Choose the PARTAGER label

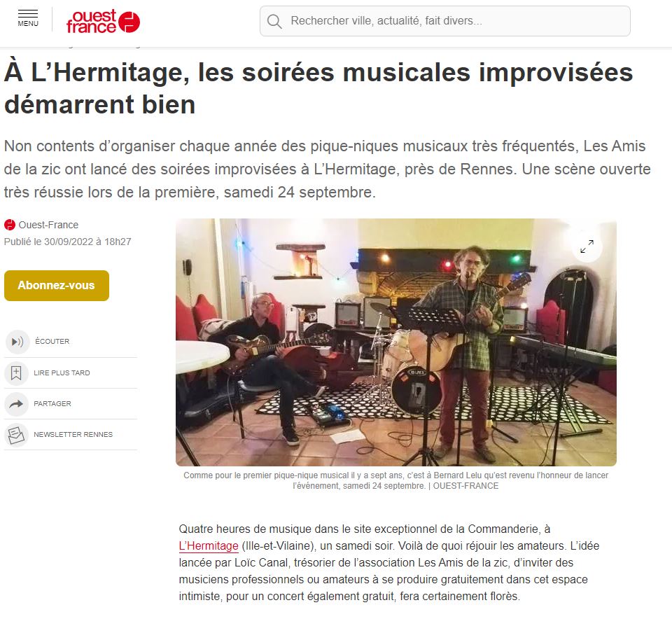[x=52, y=404]
